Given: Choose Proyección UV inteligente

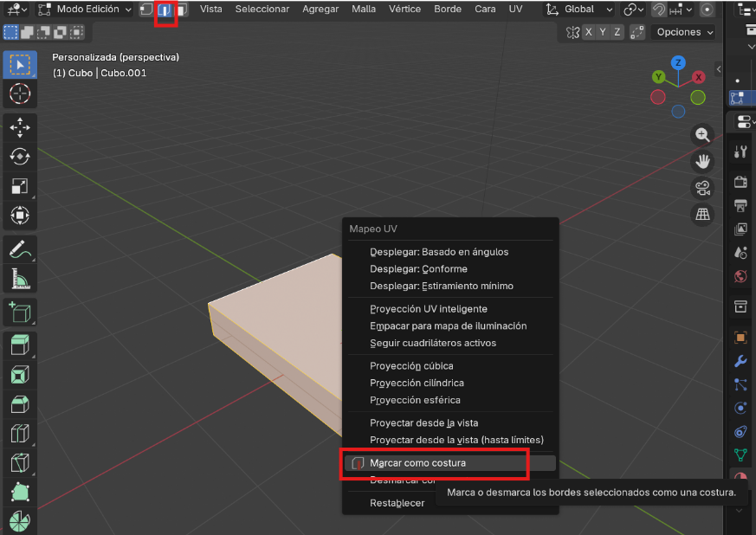Looking at the screenshot, I should [x=449, y=309].
